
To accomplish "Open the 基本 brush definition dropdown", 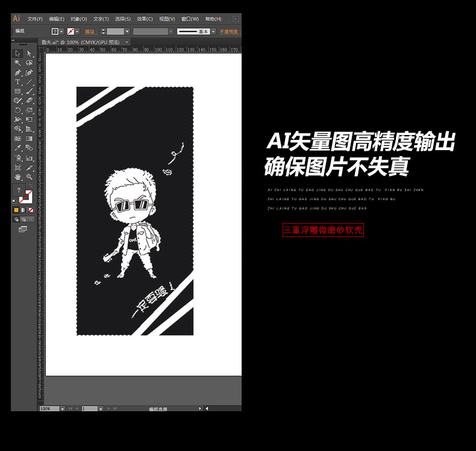I will tap(213, 31).
